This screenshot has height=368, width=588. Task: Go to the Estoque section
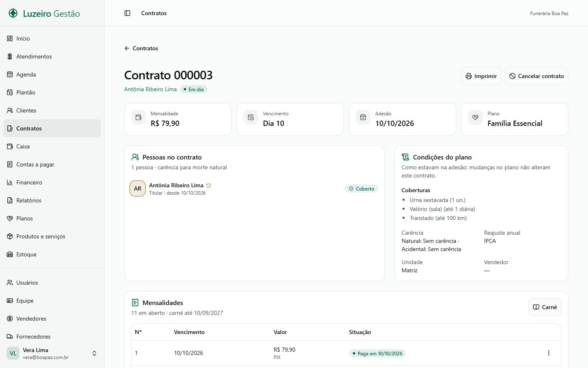point(52,254)
